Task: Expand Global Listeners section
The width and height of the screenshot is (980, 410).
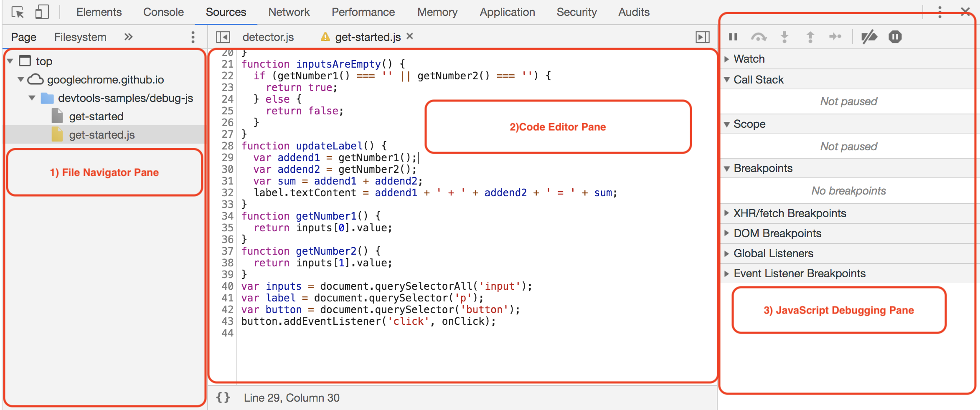Action: [726, 253]
